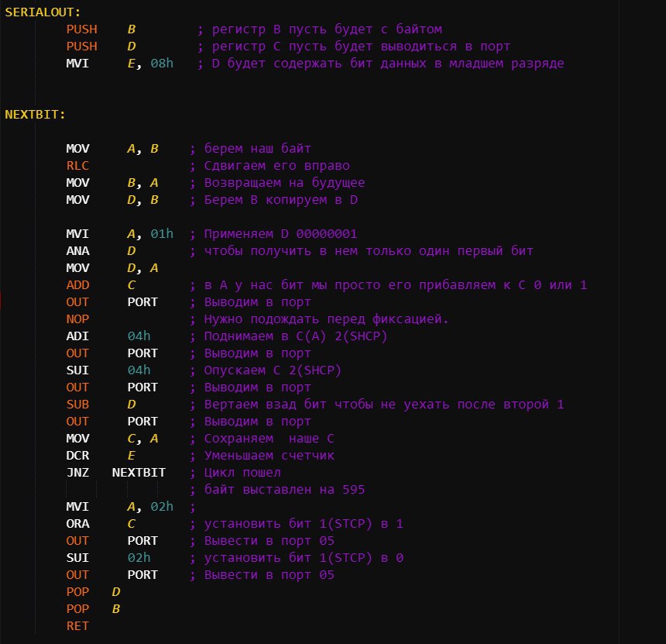Click comment 'Сдвигаем его вправо'

[x=277, y=165]
